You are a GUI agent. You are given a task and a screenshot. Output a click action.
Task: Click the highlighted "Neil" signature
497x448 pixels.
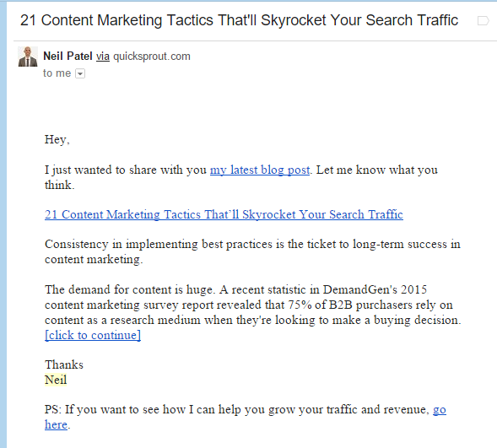pos(56,380)
